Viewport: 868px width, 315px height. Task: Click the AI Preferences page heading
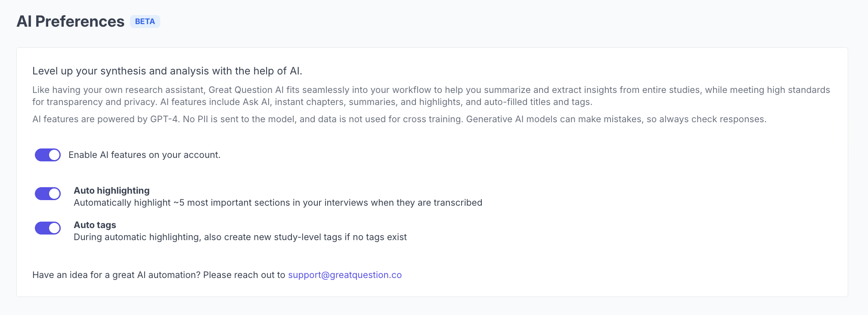pos(71,22)
